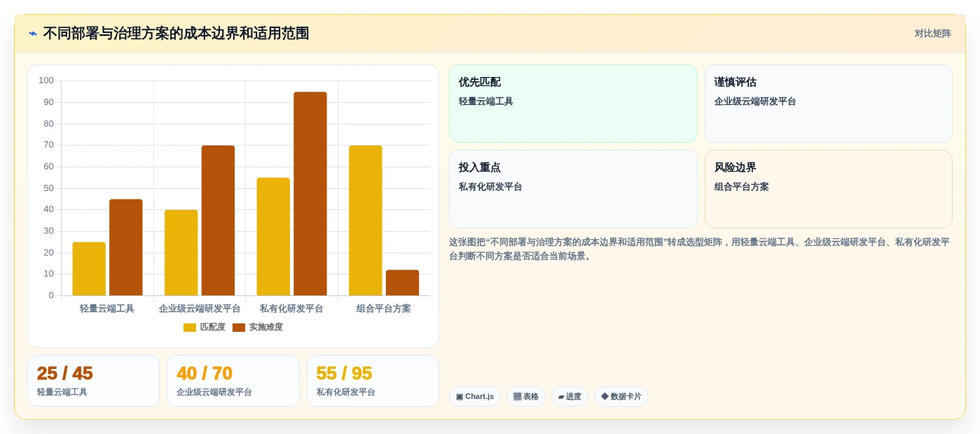
Task: Click 轻量云端工具 yellow 匹配度 bar
Action: point(89,269)
